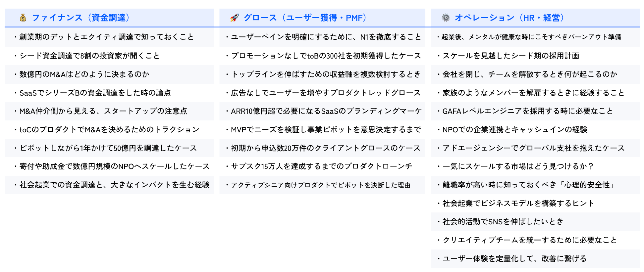Screen dimensions: 644x272
Task: Click 社会起業での資金調達と、大きなインパクトを生む経験
Action: click(x=109, y=185)
